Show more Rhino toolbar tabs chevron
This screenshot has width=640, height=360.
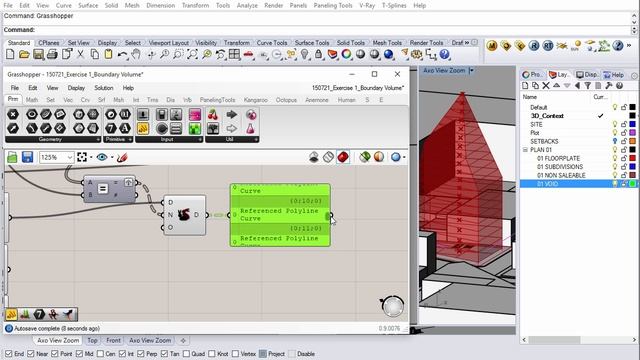pyautogui.click(x=467, y=42)
